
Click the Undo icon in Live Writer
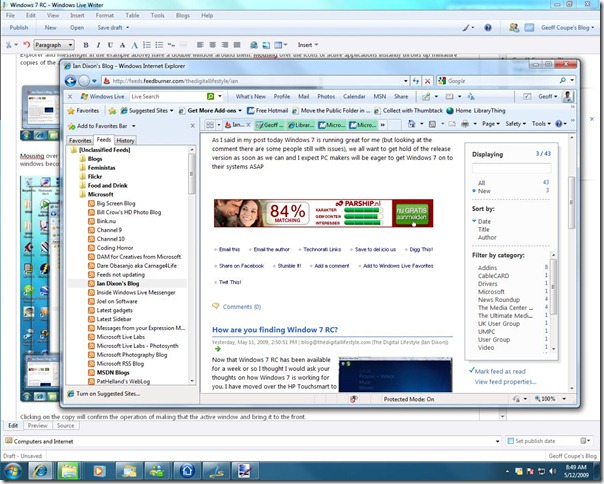[25, 45]
